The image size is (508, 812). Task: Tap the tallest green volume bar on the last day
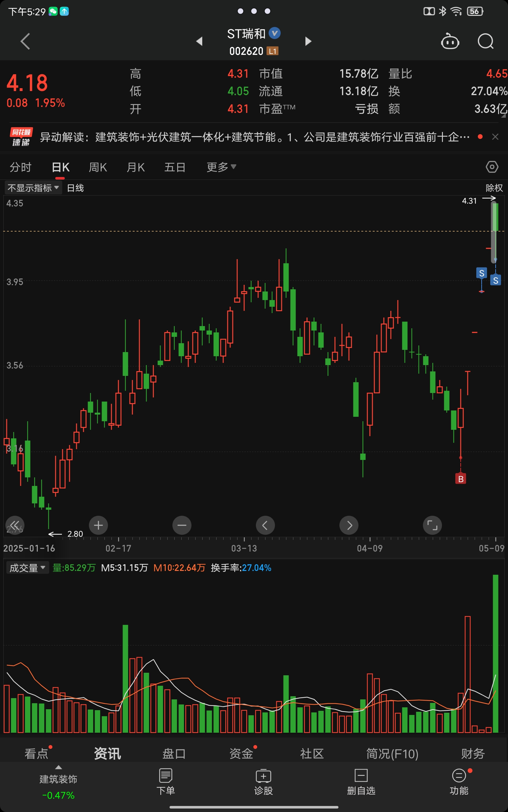[x=496, y=653]
